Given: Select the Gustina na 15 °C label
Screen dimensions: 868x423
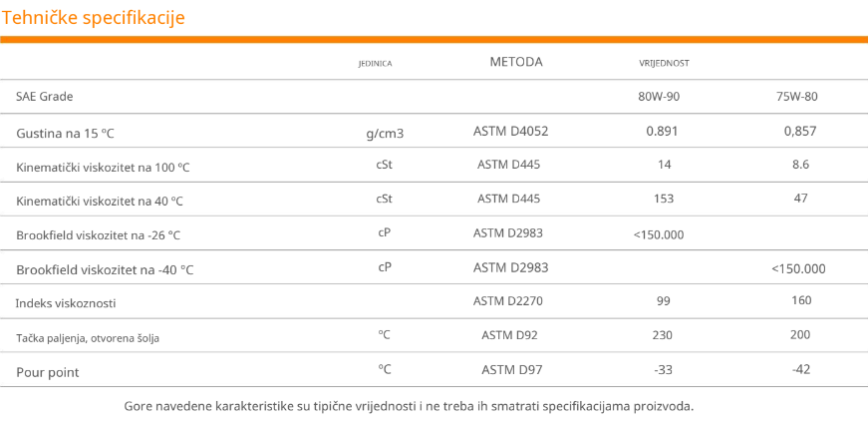Looking at the screenshot, I should point(73,133).
